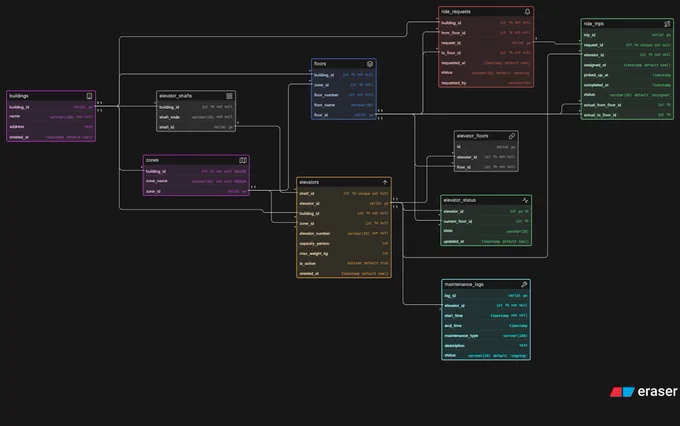
Task: Select the 'floors' table title
Action: tap(320, 64)
